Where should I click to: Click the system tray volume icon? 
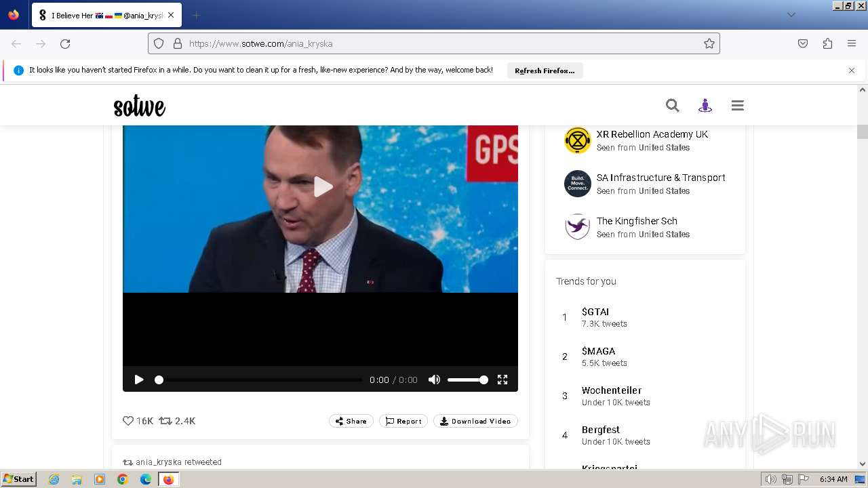click(771, 479)
